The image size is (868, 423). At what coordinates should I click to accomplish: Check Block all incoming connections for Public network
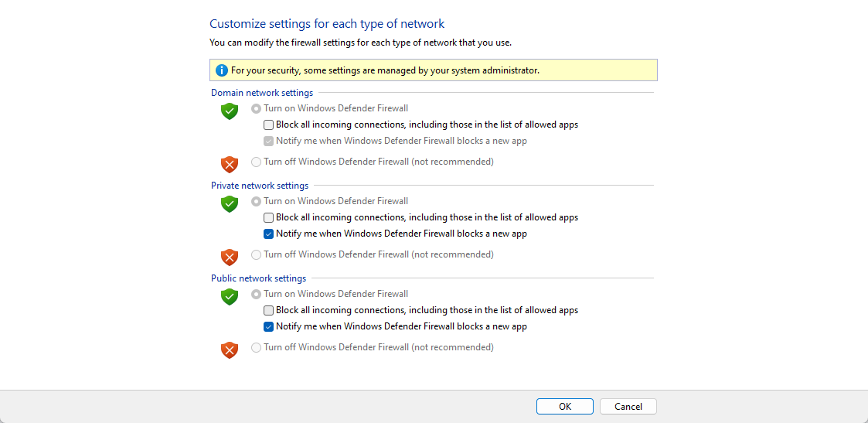(x=268, y=310)
